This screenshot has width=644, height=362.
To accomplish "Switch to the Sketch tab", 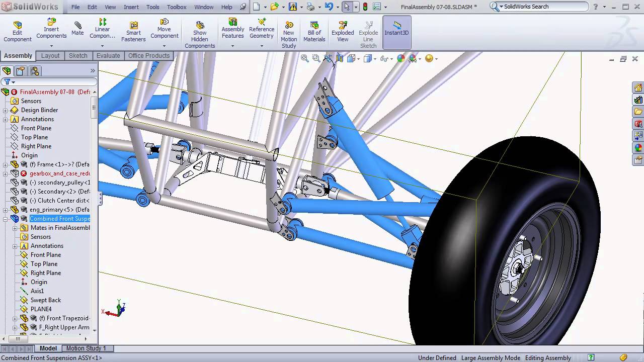I will point(78,56).
